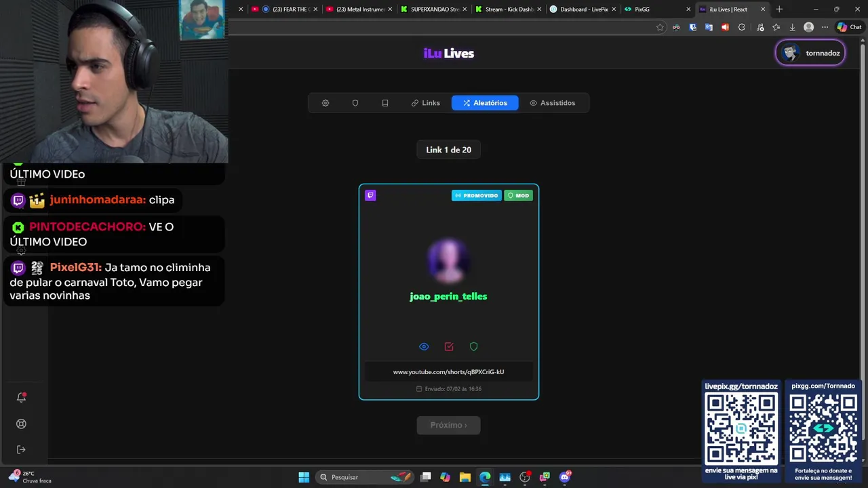This screenshot has height=488, width=868.
Task: Click the blurred user avatar on the card
Action: click(x=448, y=260)
